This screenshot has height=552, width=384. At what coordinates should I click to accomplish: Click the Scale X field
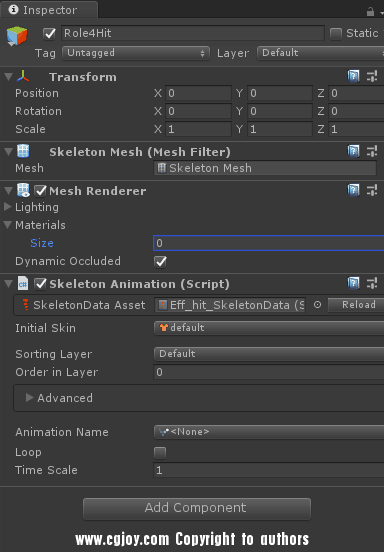pos(198,129)
